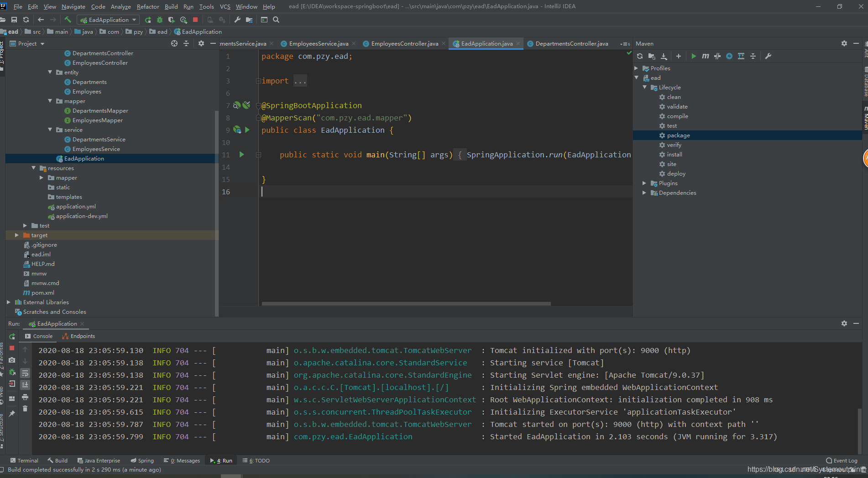This screenshot has width=868, height=478.
Task: Stop the app with the red toolbar square
Action: tap(195, 20)
